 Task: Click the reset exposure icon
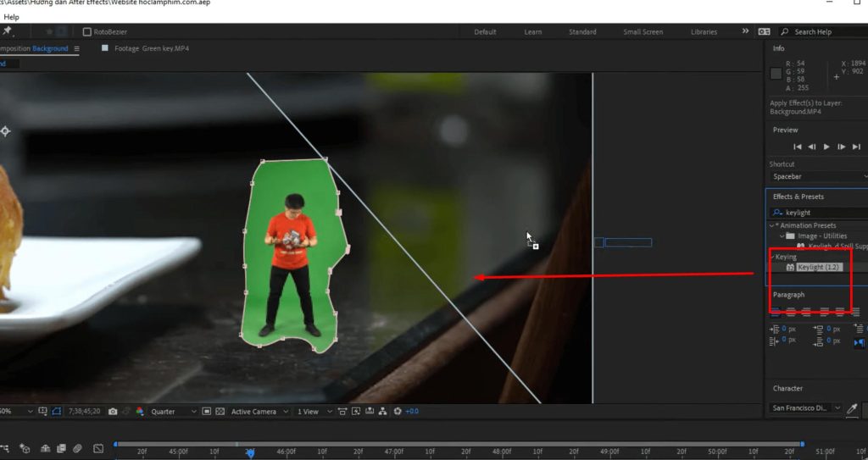click(x=398, y=411)
